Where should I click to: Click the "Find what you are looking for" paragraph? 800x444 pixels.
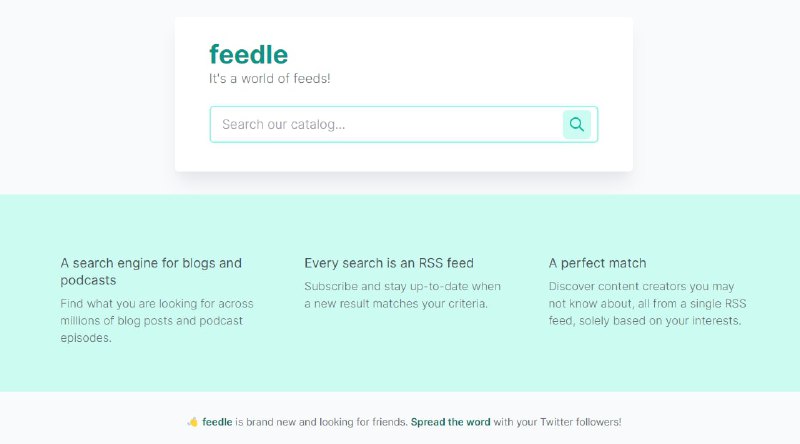[x=157, y=303]
